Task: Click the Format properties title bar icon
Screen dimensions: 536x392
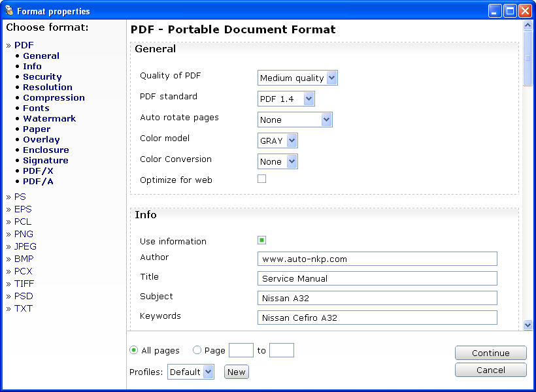Action: click(x=8, y=10)
